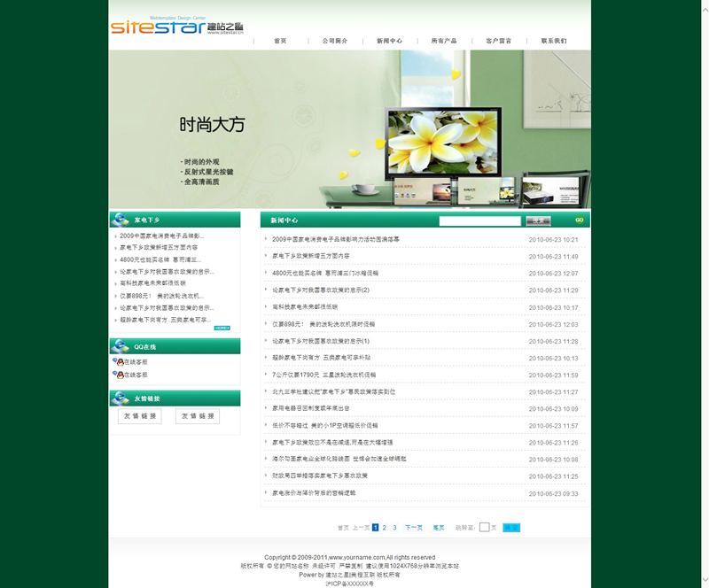Image resolution: width=709 pixels, height=588 pixels.
Task: Go to the 所有产品 menu page
Action: click(443, 41)
